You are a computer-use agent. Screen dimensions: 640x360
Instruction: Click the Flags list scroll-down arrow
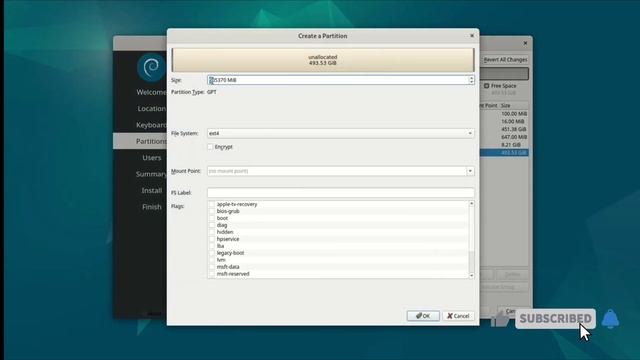click(471, 276)
